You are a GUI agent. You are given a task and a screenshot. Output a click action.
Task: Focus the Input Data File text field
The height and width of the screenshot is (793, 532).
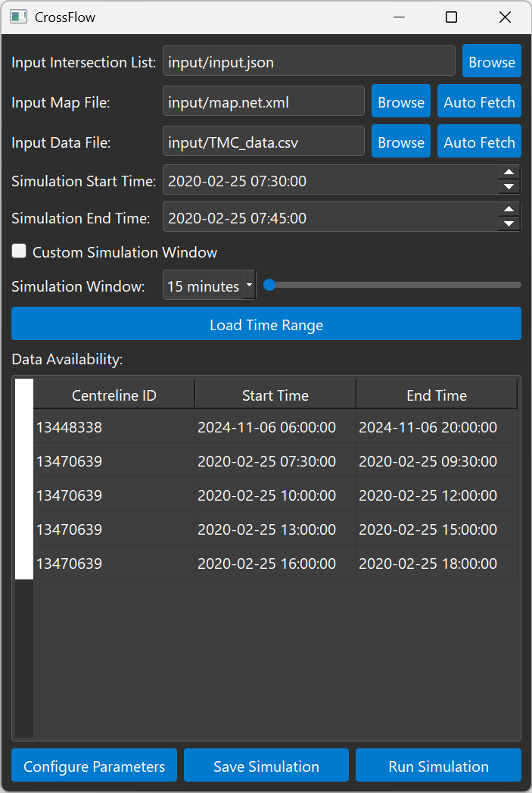click(263, 142)
